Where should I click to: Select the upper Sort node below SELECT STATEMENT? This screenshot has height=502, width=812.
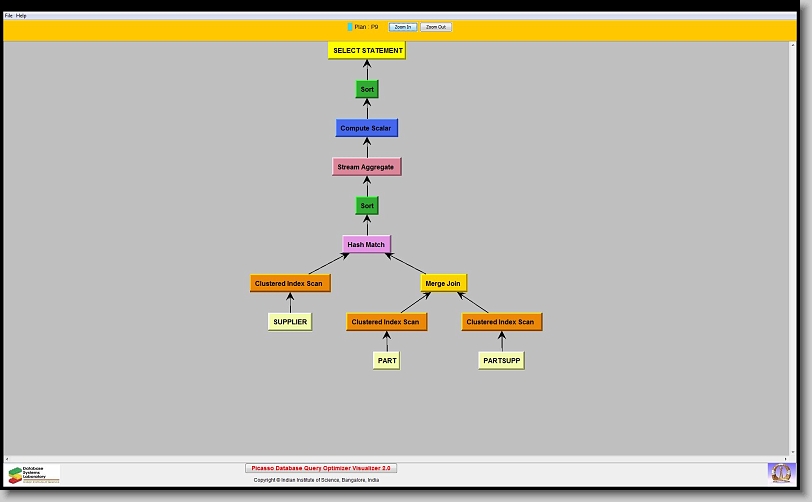click(367, 89)
